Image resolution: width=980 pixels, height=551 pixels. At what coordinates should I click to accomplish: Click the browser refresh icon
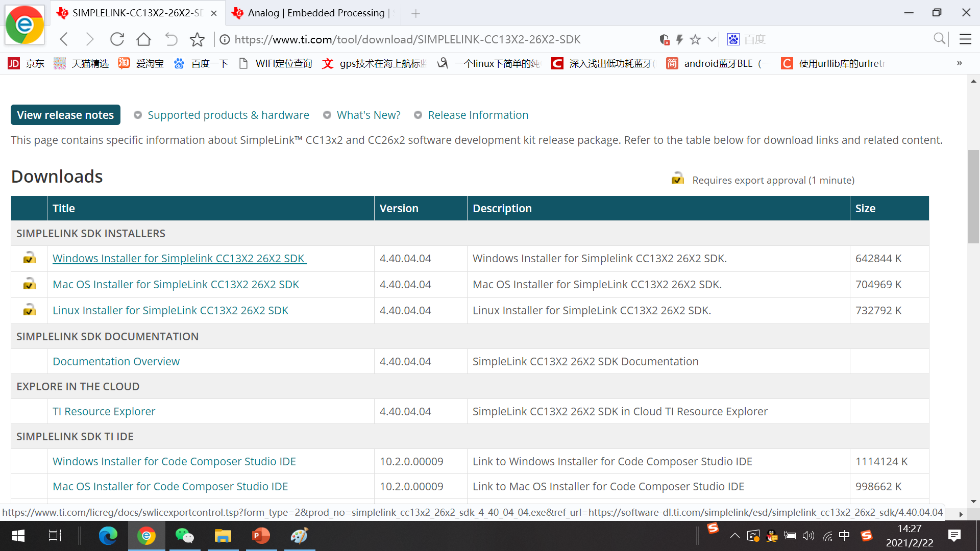click(x=117, y=39)
